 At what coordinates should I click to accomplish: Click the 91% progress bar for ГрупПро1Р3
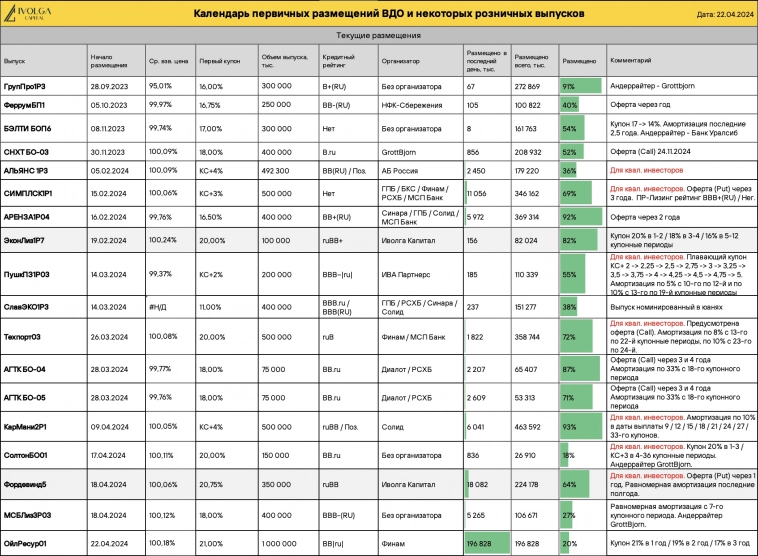pyautogui.click(x=581, y=87)
